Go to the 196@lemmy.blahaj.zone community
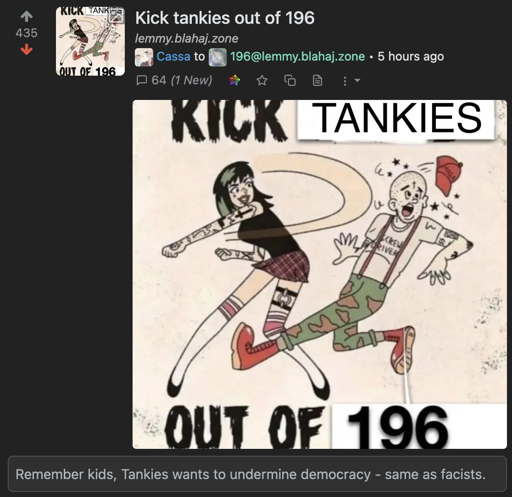Viewport: 512px width, 497px height. pyautogui.click(x=297, y=57)
